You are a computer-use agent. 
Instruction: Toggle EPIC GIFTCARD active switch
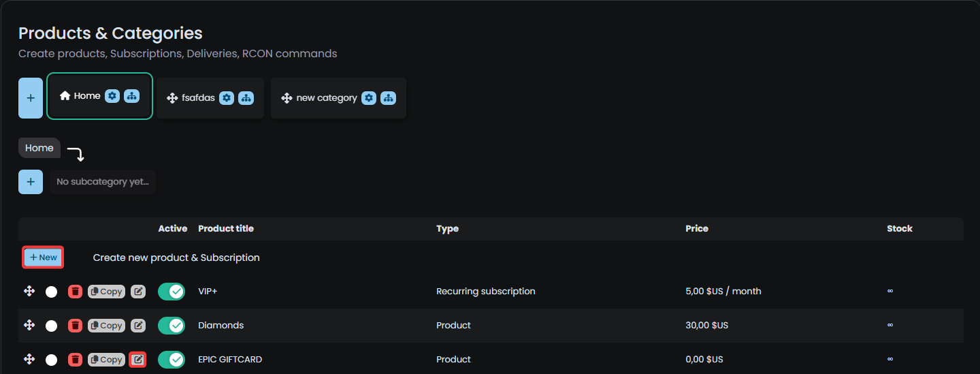pyautogui.click(x=171, y=360)
